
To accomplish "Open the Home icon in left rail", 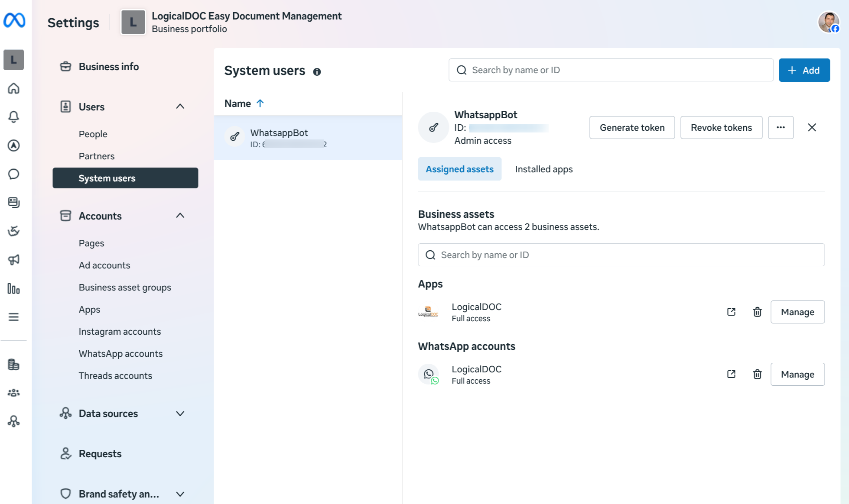I will click(x=14, y=88).
